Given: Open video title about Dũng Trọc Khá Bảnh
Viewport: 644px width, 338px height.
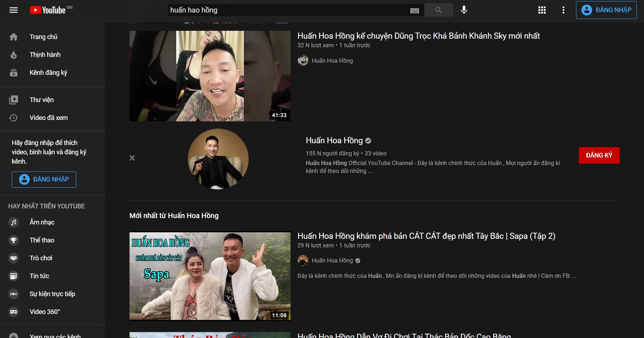Looking at the screenshot, I should (419, 36).
